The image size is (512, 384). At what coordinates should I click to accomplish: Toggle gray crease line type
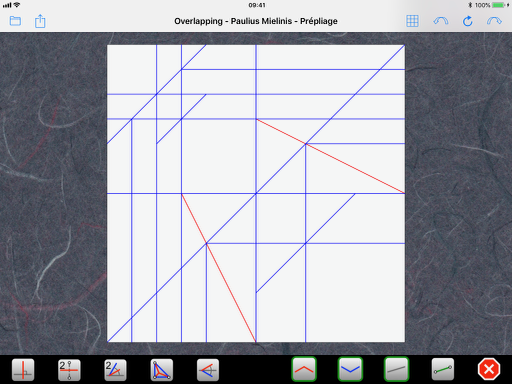[x=396, y=369]
